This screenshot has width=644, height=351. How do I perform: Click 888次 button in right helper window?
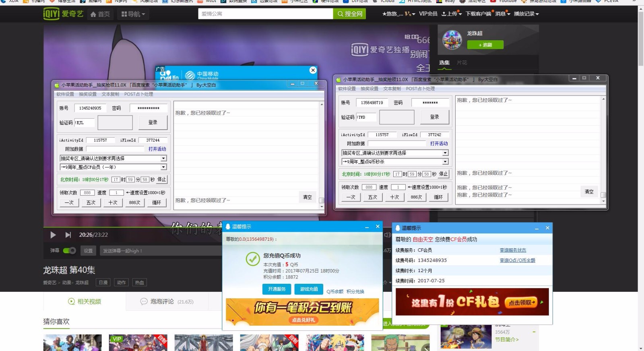click(x=417, y=197)
